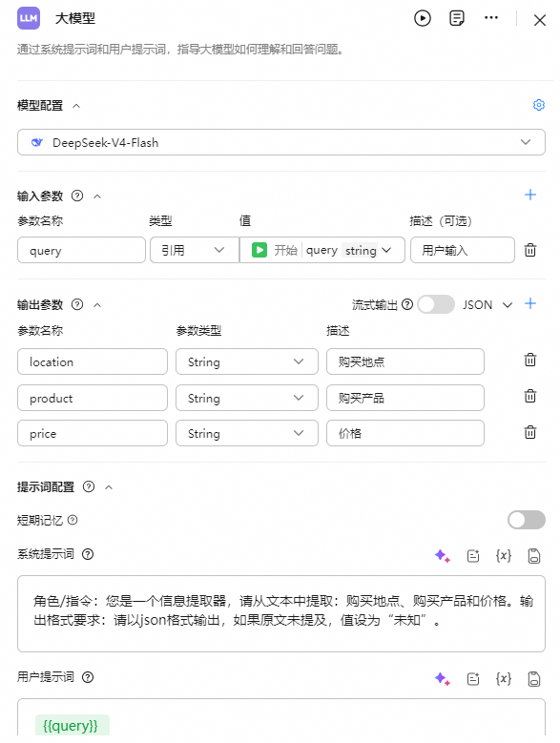Open user prompt template library icon

coord(473,679)
